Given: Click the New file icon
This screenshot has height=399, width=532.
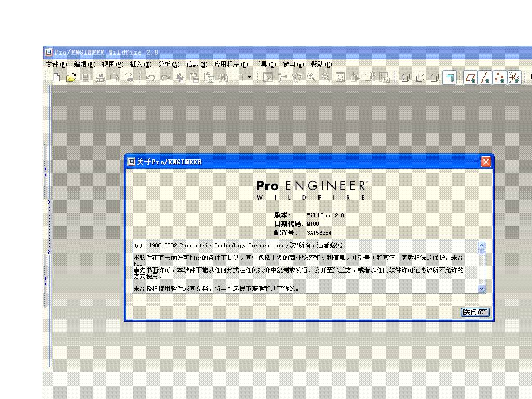Looking at the screenshot, I should pyautogui.click(x=57, y=78).
